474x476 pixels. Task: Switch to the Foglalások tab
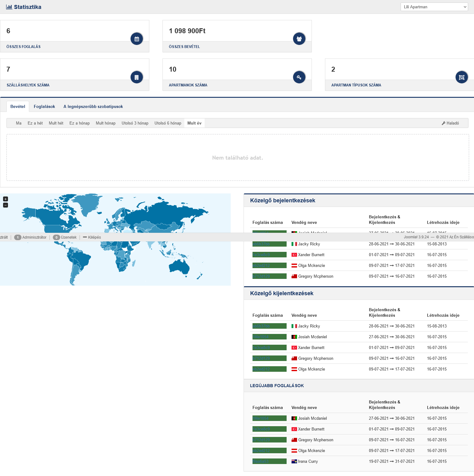(x=44, y=106)
